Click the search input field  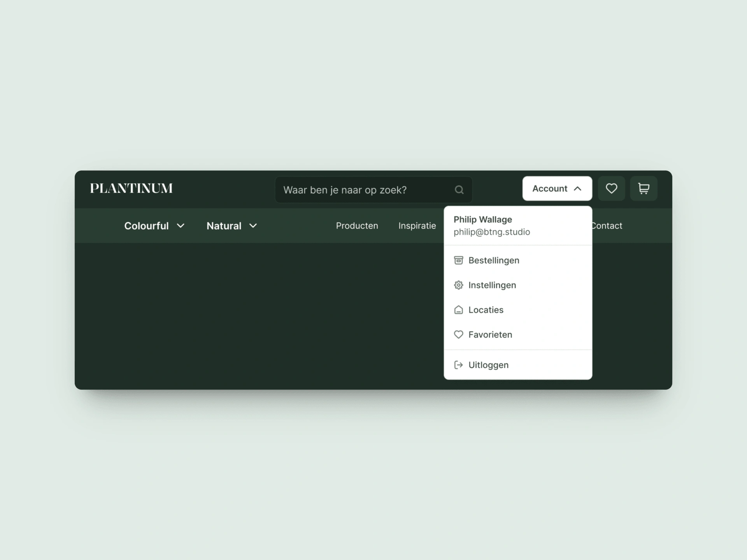tap(373, 189)
